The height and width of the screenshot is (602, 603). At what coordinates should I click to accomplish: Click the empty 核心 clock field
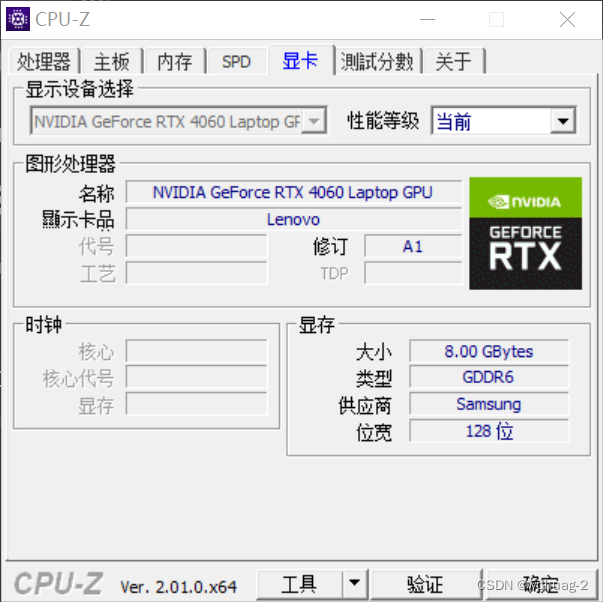tap(197, 351)
